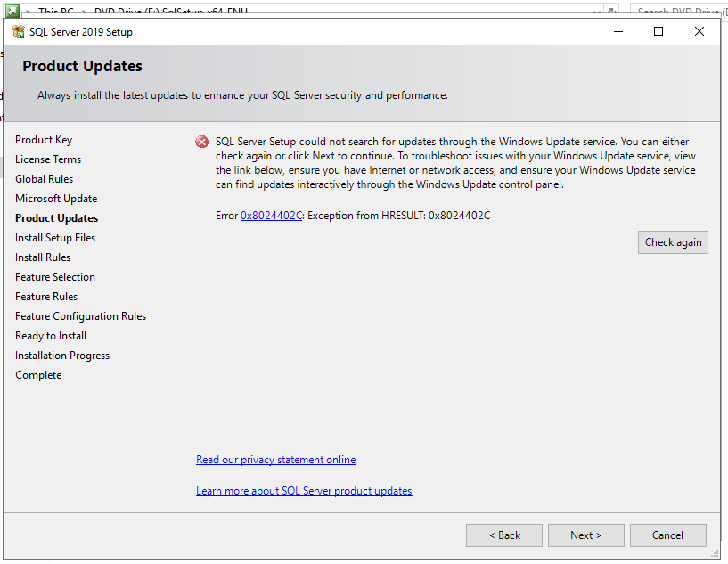Click the window resize grip corner

(x=715, y=554)
